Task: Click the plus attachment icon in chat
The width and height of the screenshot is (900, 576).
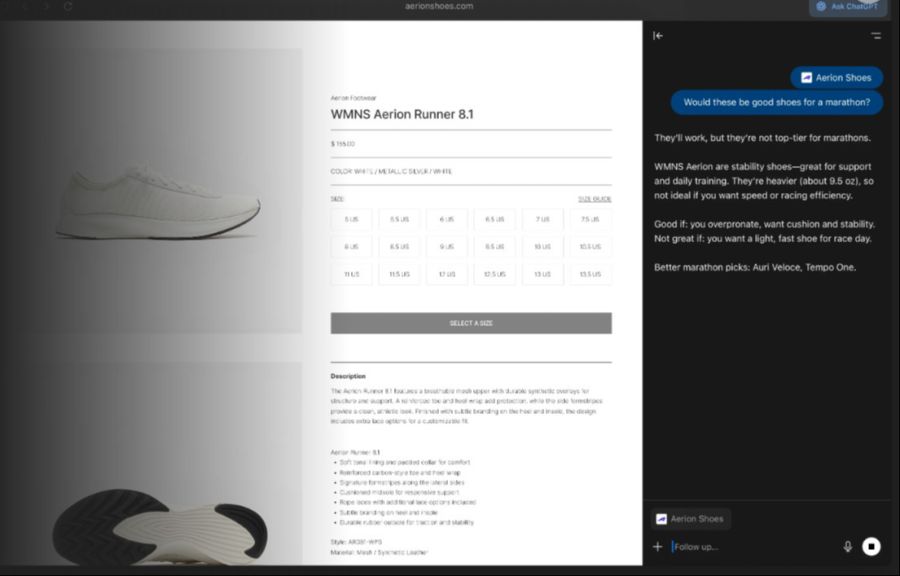Action: click(x=658, y=547)
